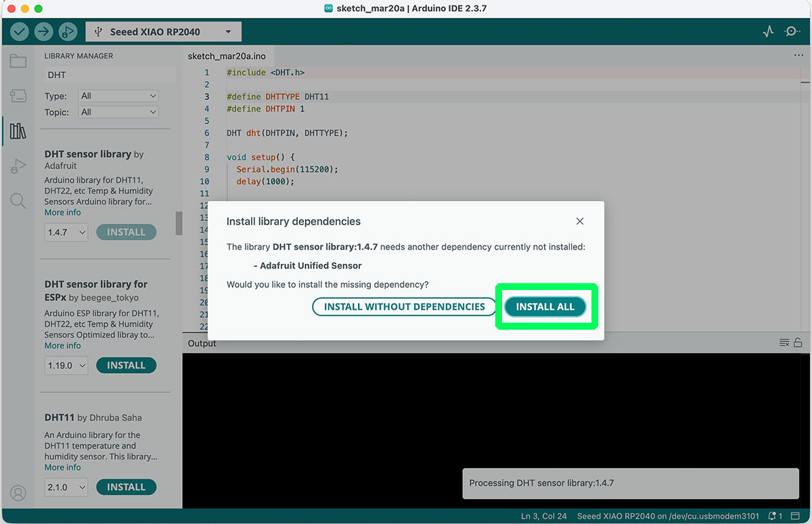This screenshot has width=812, height=524.
Task: Start Debugging with the play-bug icon
Action: tap(67, 31)
